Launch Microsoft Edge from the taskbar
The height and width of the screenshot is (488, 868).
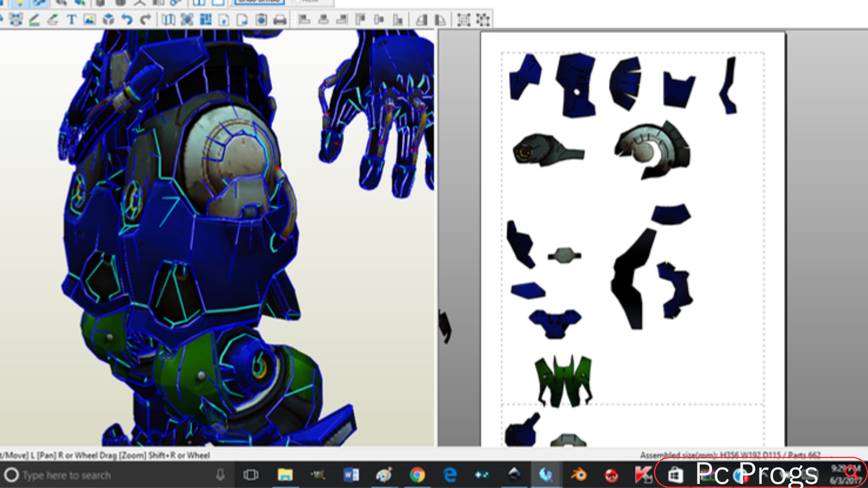tap(450, 475)
